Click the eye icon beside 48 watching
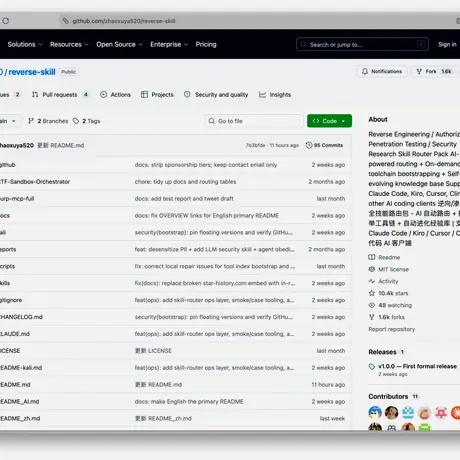This screenshot has width=460, height=460. click(x=372, y=305)
